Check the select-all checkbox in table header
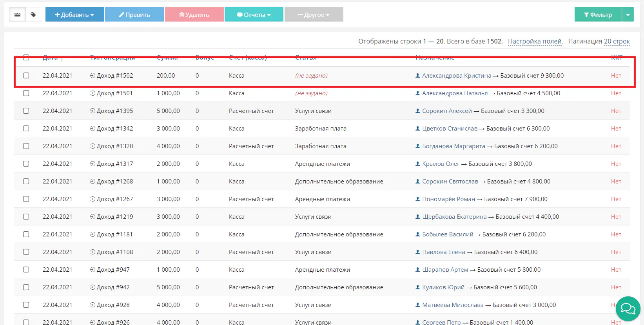644x325 pixels. click(x=26, y=58)
